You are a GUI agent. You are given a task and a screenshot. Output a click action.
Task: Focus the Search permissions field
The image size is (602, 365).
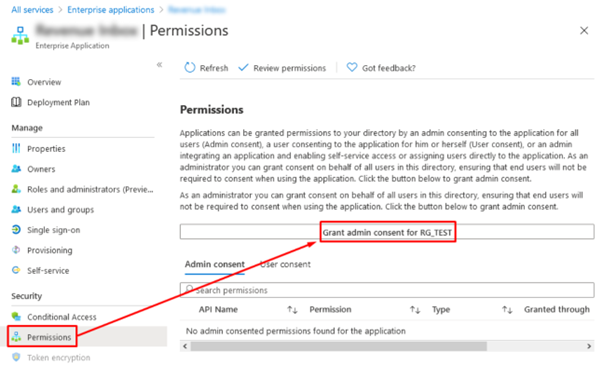[x=387, y=290]
